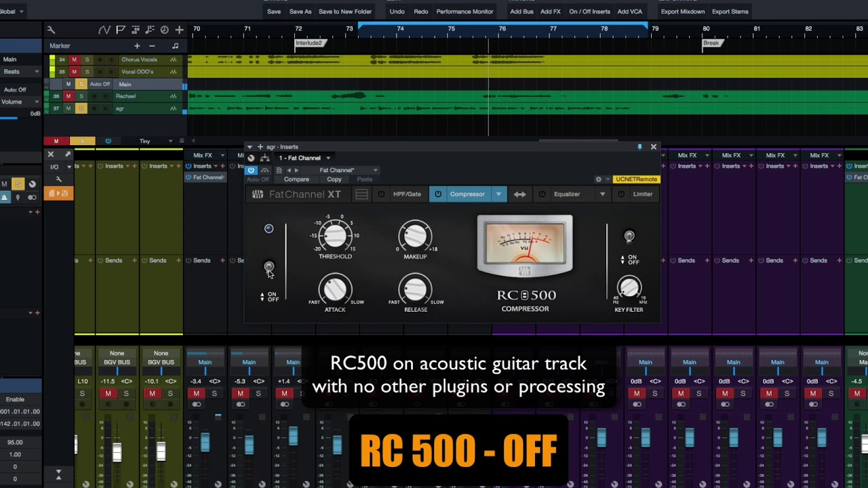Screen dimensions: 868x488
Task: Detach the mixer console arrow icon
Action: click(x=67, y=155)
